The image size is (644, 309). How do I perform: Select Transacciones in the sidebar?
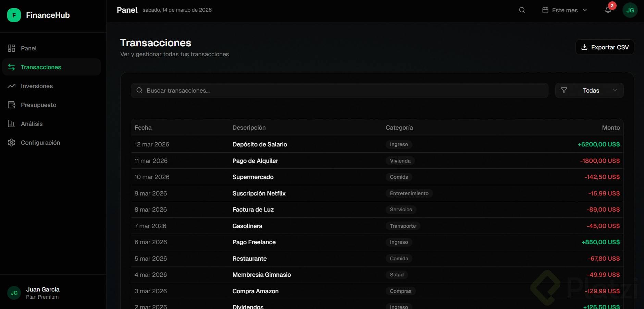click(x=52, y=67)
